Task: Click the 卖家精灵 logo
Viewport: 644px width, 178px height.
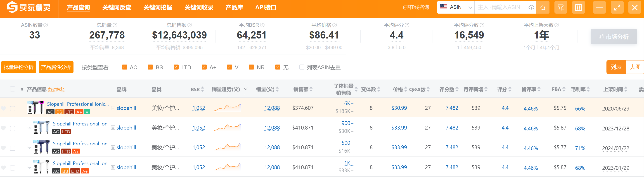Action: 28,7
